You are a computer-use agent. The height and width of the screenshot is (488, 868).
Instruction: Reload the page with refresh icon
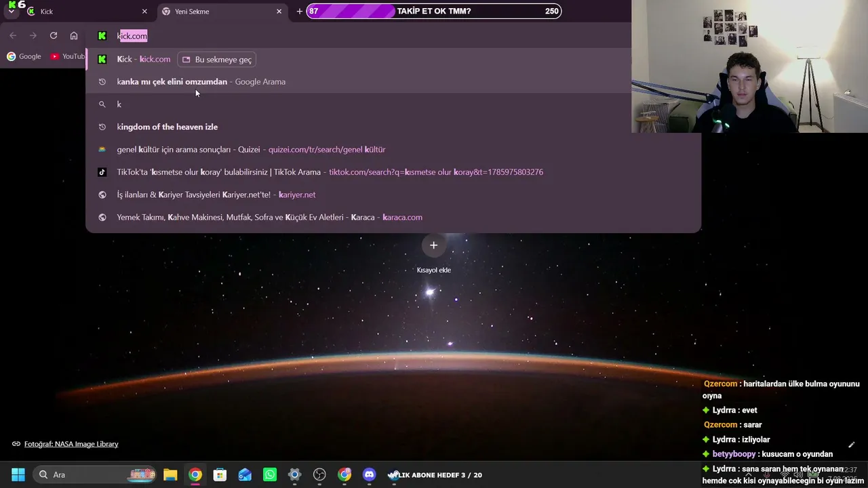54,36
